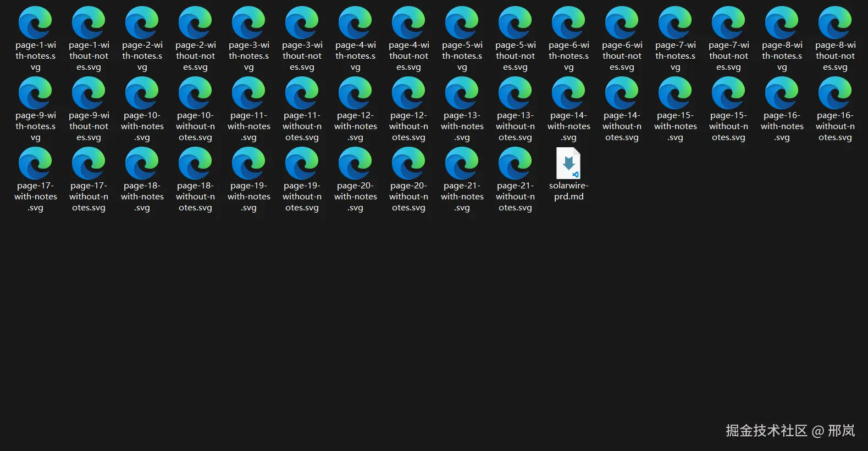
Task: Select the page-5-without-notes.svg file icon
Action: 515,23
